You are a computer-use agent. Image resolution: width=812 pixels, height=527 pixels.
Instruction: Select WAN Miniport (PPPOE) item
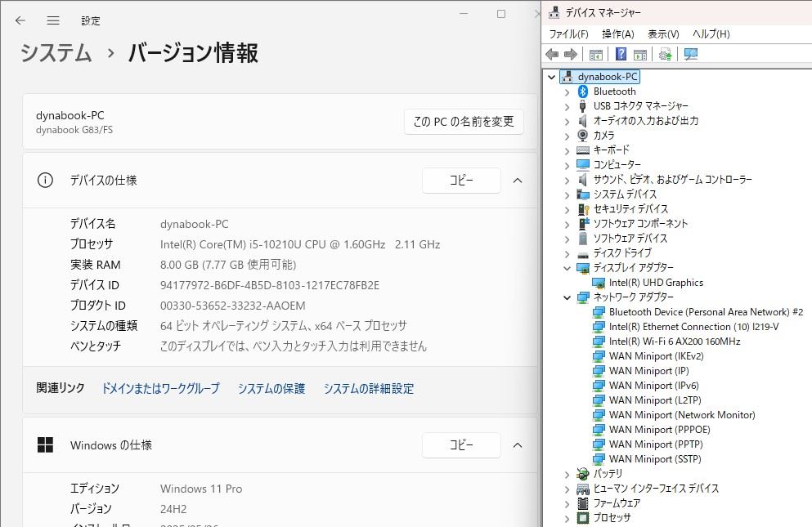point(659,430)
